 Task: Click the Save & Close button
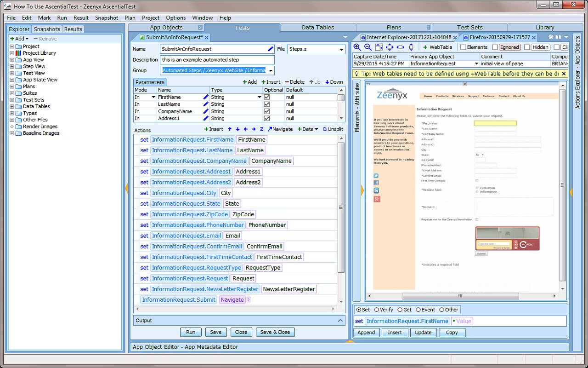[275, 332]
